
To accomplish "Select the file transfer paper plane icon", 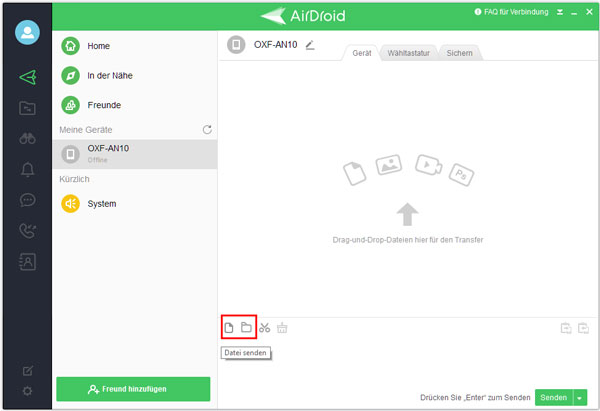I will [x=27, y=77].
